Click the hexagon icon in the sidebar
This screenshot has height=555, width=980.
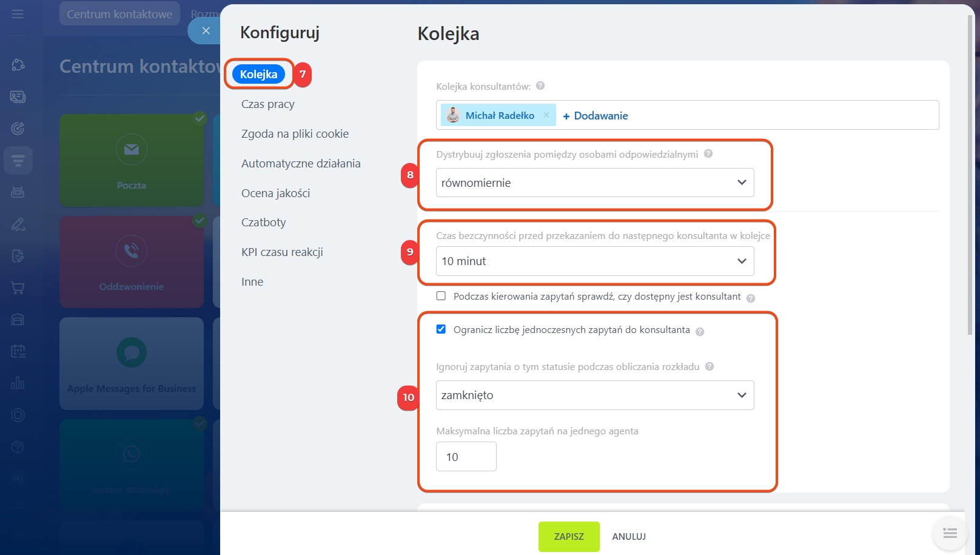pos(18,415)
